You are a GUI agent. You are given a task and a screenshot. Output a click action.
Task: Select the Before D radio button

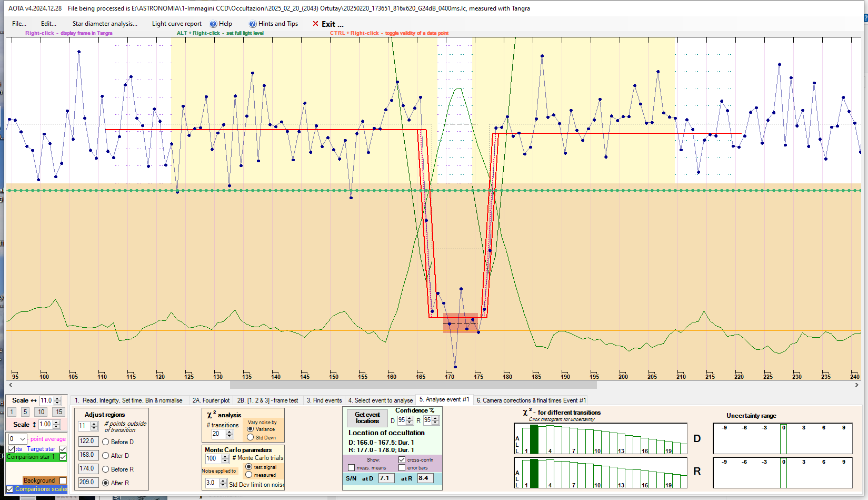106,442
